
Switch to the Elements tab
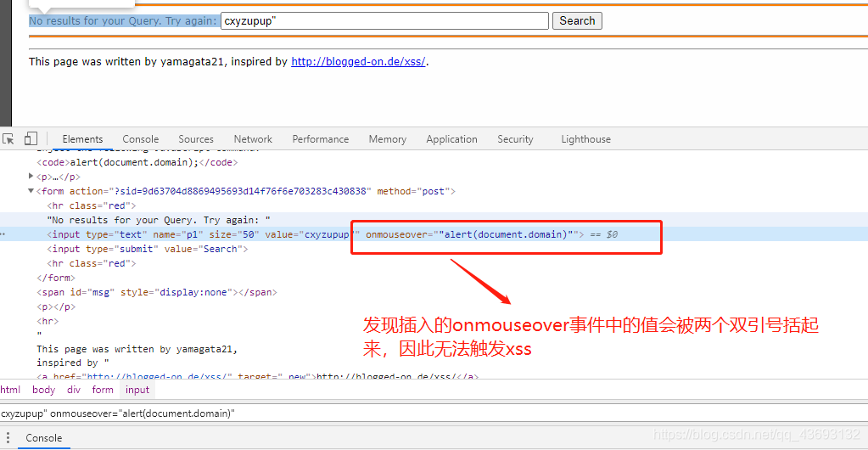pyautogui.click(x=82, y=139)
